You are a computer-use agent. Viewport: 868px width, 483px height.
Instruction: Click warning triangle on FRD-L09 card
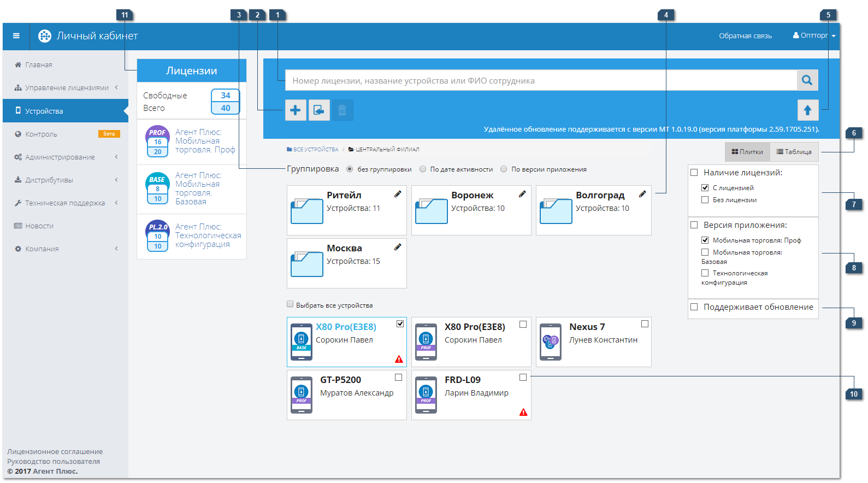coord(523,412)
